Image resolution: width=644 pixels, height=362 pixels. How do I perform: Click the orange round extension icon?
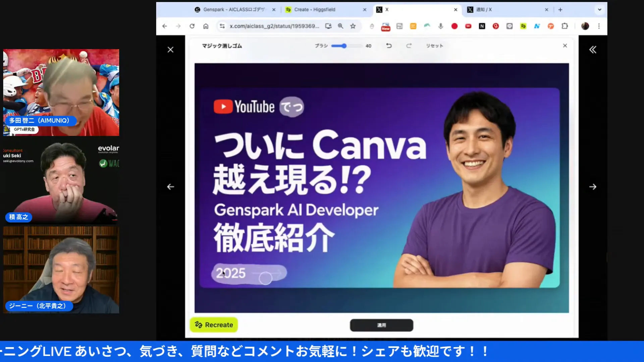[x=551, y=26]
